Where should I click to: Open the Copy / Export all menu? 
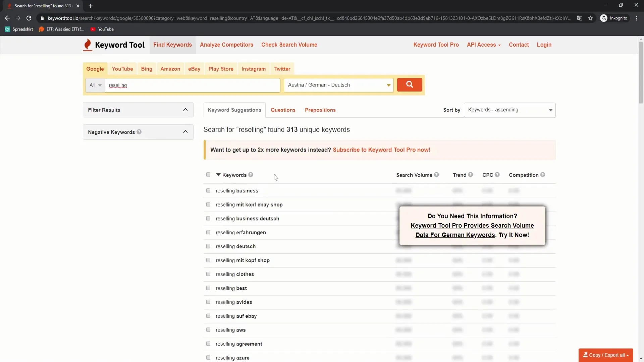606,355
